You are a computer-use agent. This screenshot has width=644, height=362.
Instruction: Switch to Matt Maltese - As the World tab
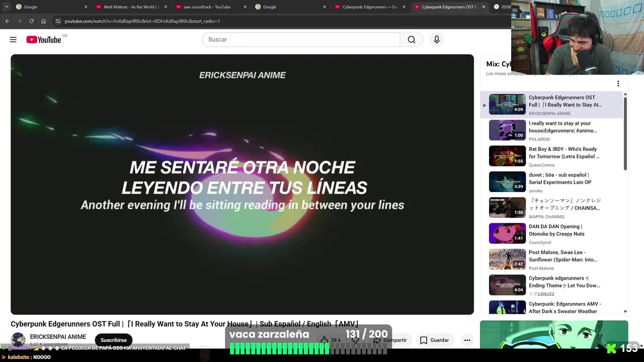tap(131, 7)
